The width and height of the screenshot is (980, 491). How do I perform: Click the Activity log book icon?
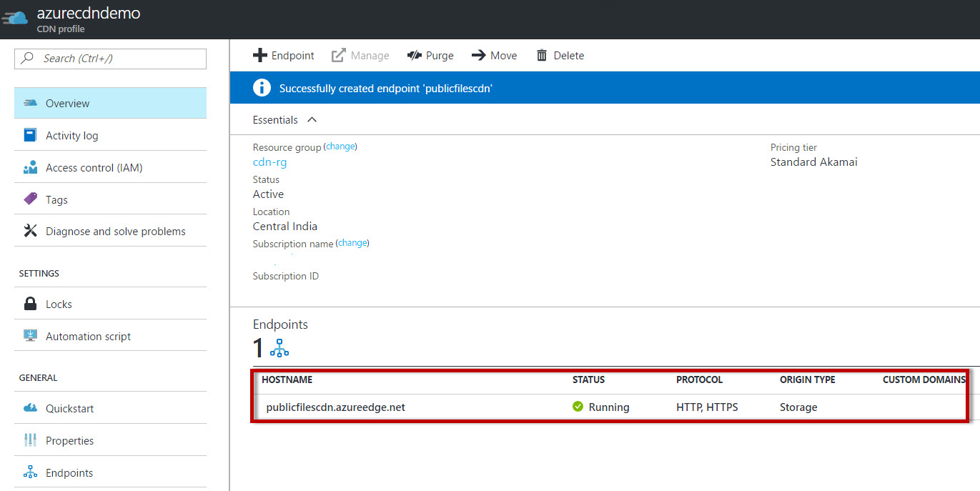(30, 135)
